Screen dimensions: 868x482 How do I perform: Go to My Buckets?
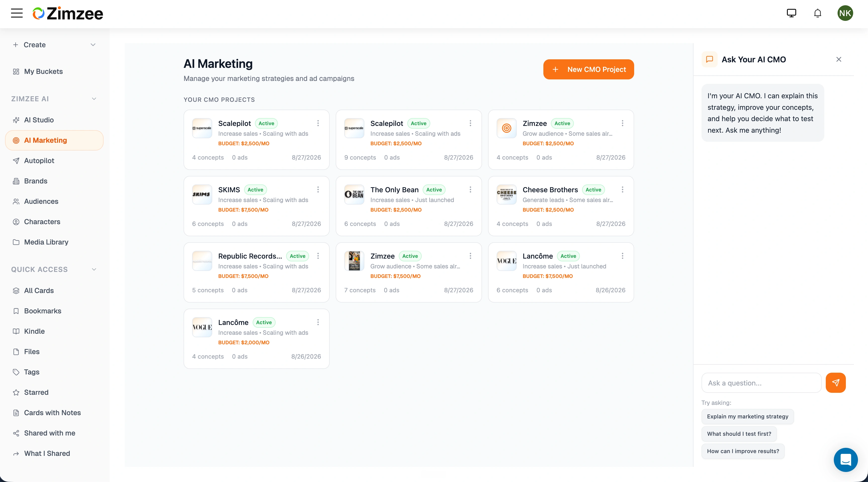tap(54, 71)
